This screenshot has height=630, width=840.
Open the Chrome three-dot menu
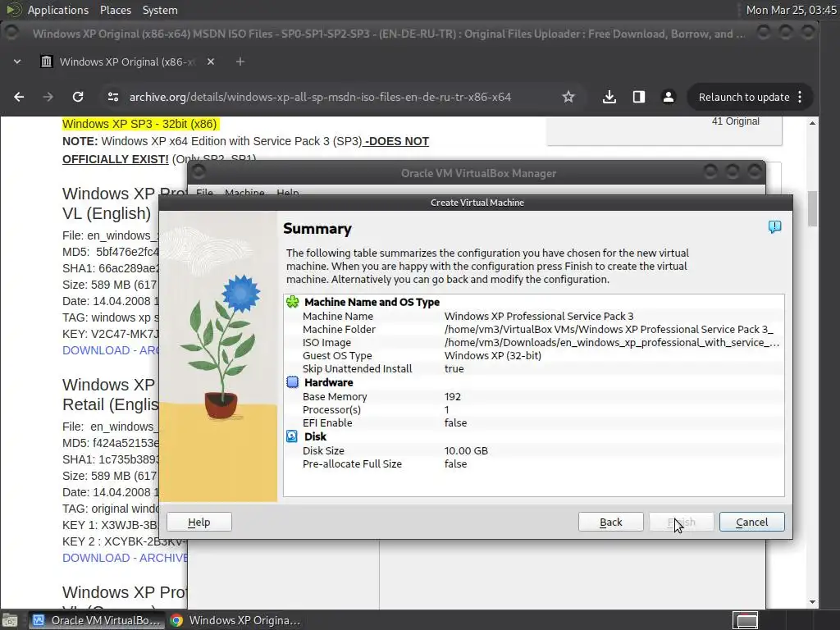(800, 97)
